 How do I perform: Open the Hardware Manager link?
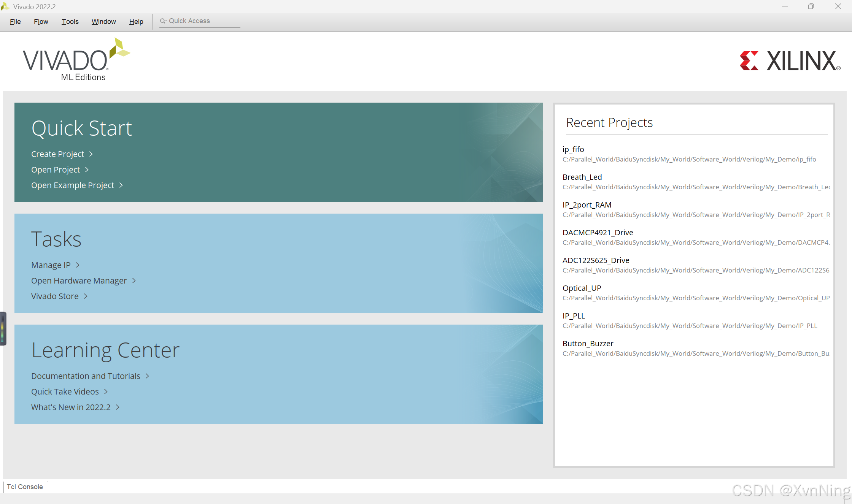point(79,281)
